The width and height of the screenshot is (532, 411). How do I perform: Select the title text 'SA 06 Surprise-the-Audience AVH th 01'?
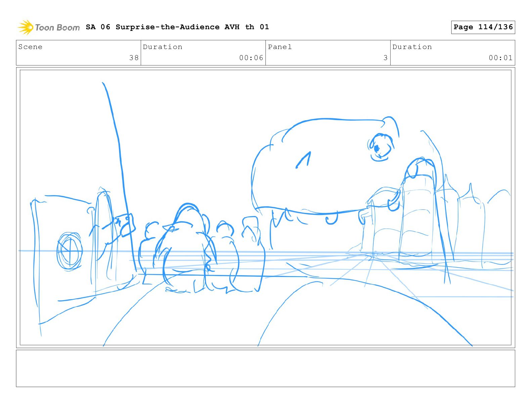click(x=177, y=27)
